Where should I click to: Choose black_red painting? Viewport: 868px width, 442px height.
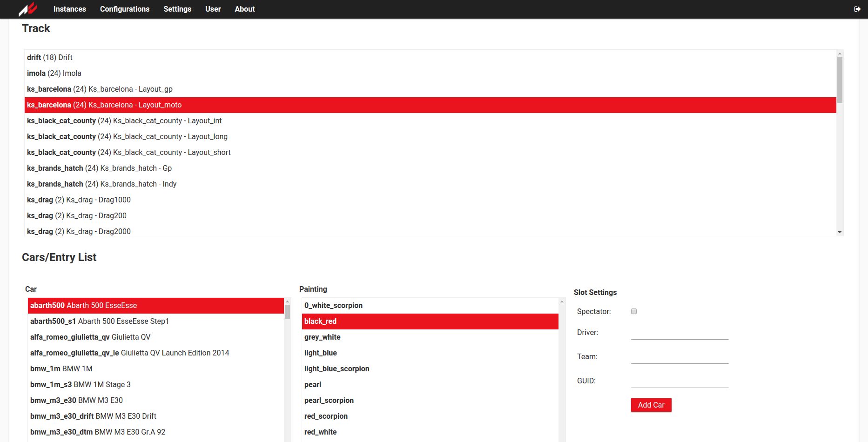click(431, 321)
